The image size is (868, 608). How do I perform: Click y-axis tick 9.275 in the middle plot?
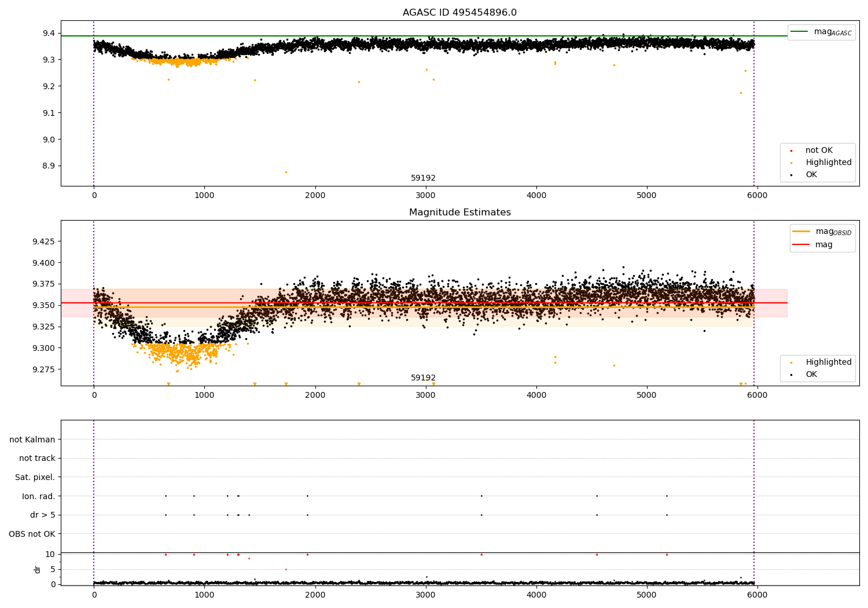[x=44, y=370]
